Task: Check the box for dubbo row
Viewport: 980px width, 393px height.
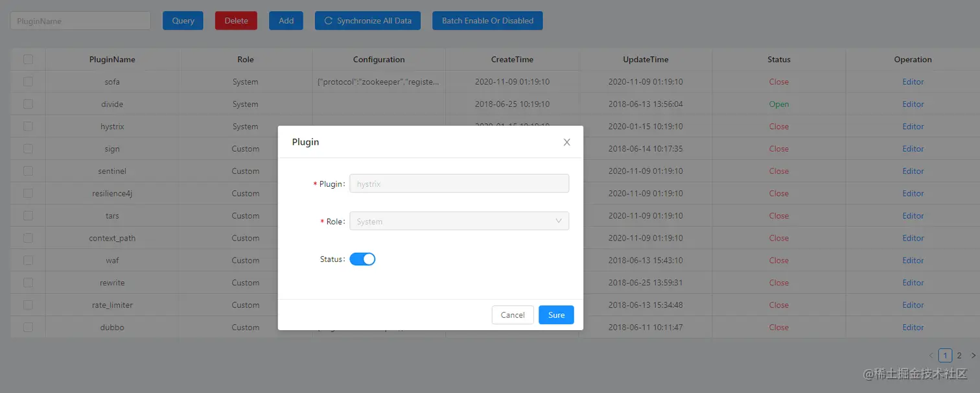Action: point(28,327)
